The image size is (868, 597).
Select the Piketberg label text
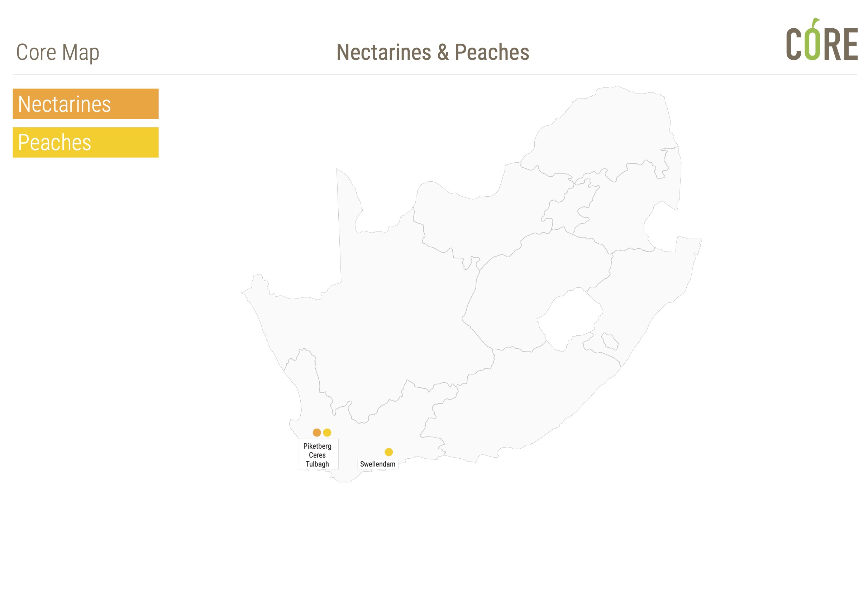317,446
